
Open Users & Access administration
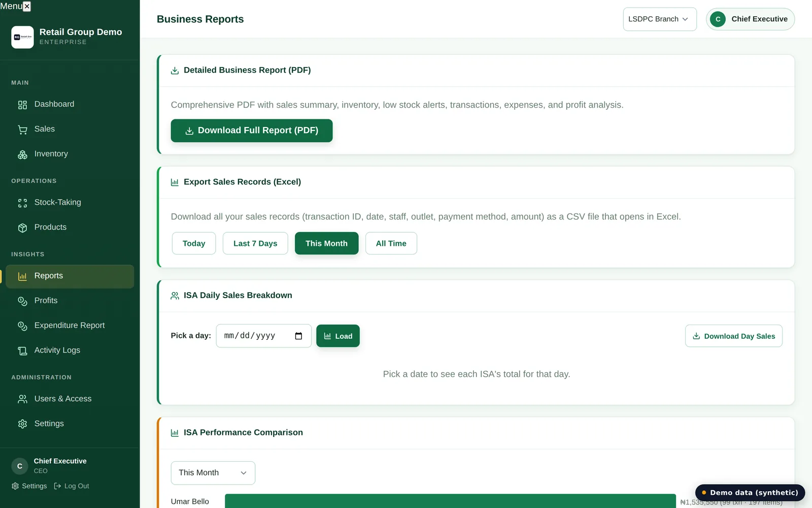point(70,399)
